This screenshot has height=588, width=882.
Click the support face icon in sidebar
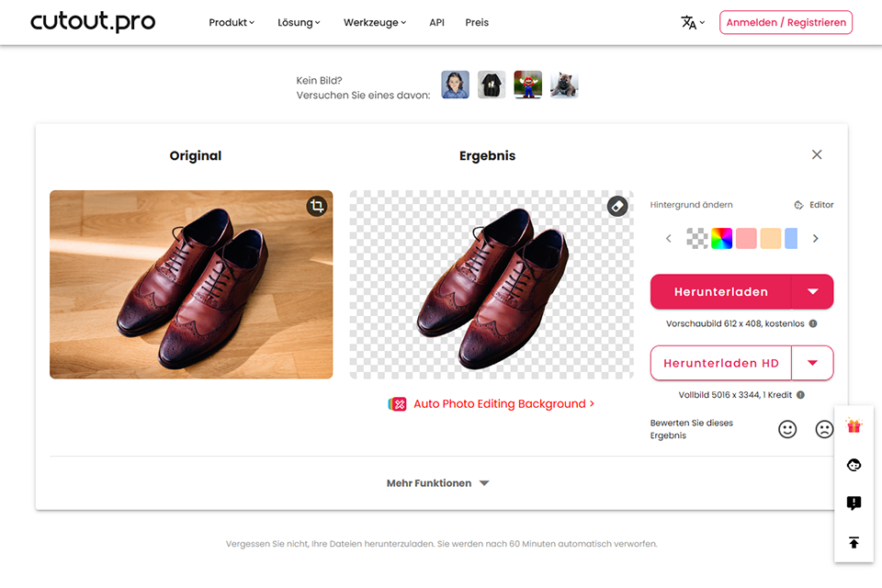pyautogui.click(x=854, y=465)
